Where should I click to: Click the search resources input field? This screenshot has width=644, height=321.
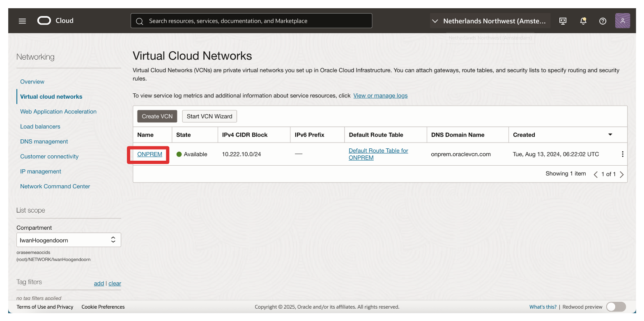[x=251, y=21]
